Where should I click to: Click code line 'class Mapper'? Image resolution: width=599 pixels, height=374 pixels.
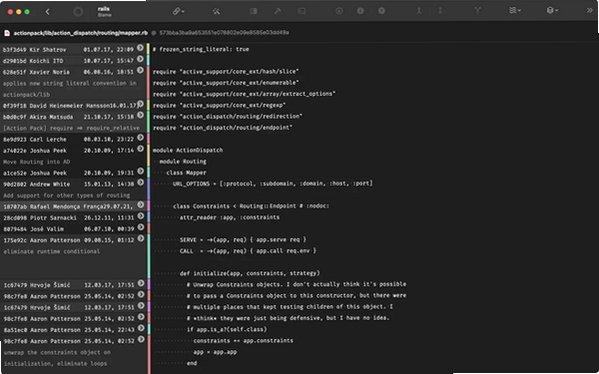coord(186,172)
